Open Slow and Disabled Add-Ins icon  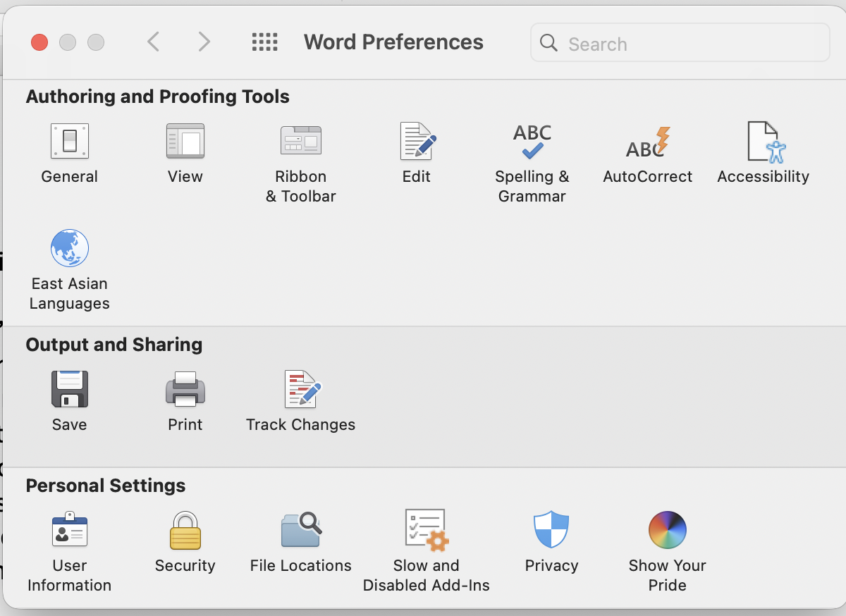427,530
